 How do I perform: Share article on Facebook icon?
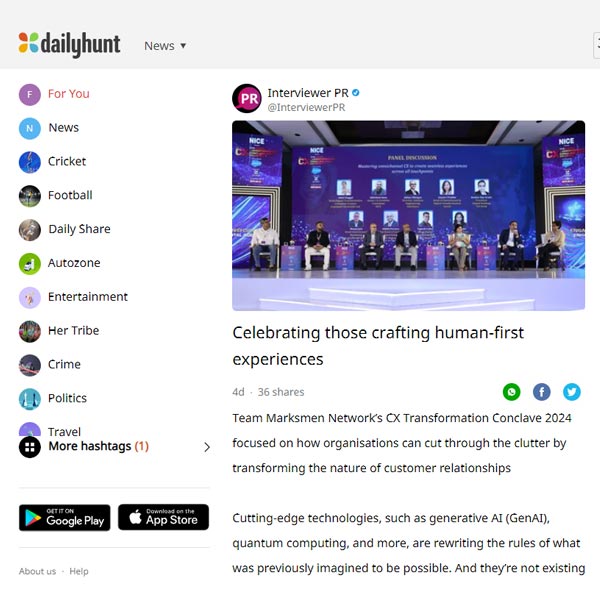click(541, 392)
